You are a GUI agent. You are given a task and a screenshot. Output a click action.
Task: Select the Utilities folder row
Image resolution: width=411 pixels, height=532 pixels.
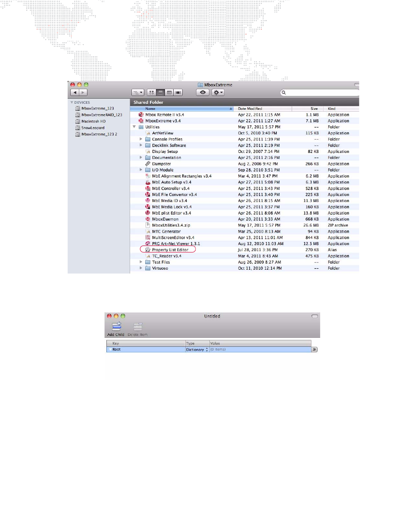click(244, 127)
